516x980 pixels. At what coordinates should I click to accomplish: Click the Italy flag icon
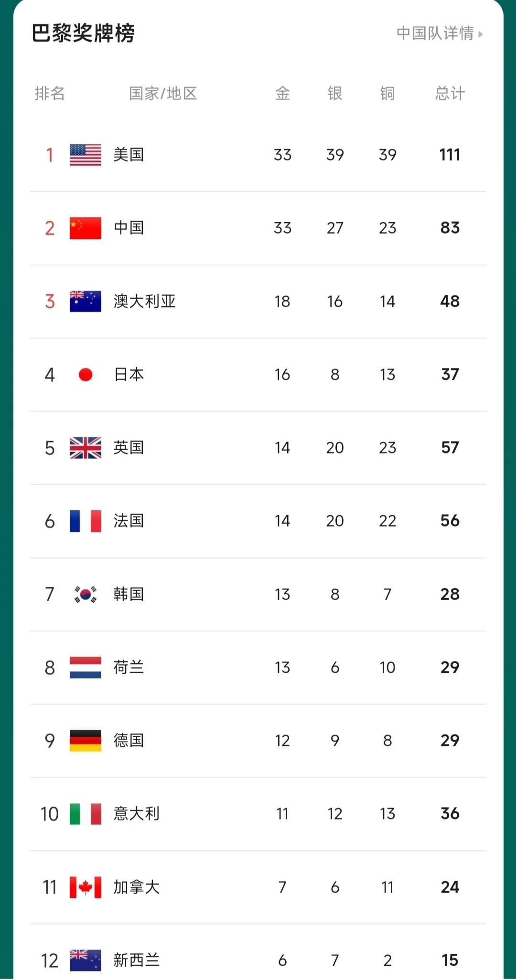pyautogui.click(x=86, y=814)
